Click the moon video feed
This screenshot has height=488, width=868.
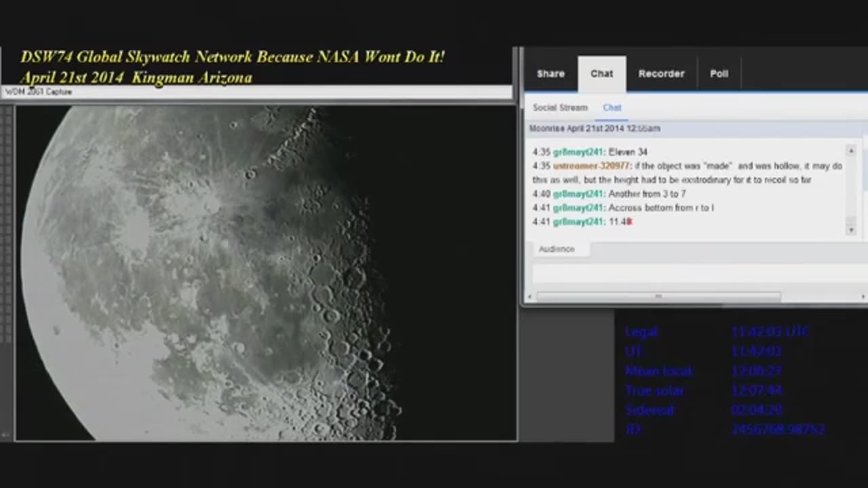[266, 272]
